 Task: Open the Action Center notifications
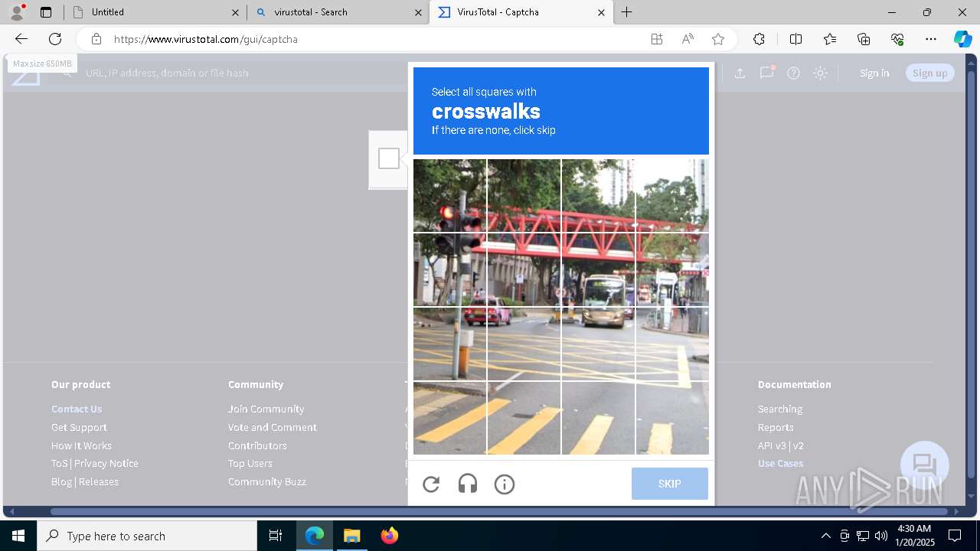pyautogui.click(x=955, y=536)
